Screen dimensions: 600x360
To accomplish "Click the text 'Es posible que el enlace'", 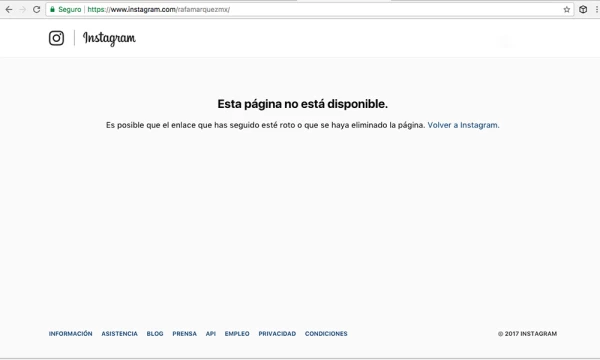I will pos(150,125).
